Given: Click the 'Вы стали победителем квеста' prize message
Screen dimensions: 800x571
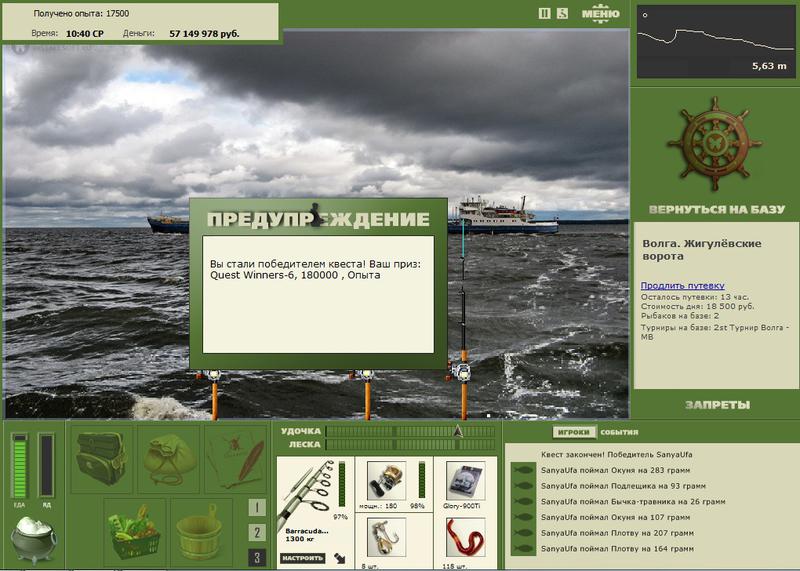Looking at the screenshot, I should tap(316, 269).
